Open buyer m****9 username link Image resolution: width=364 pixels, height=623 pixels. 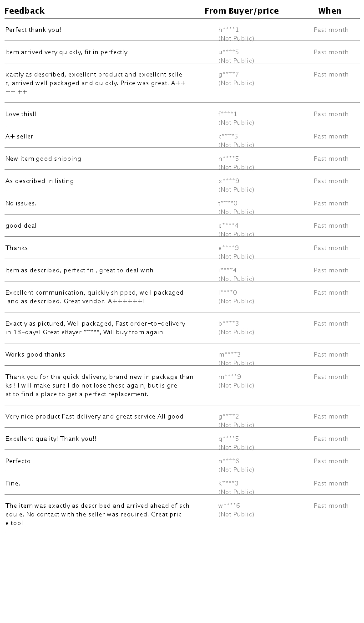229,377
